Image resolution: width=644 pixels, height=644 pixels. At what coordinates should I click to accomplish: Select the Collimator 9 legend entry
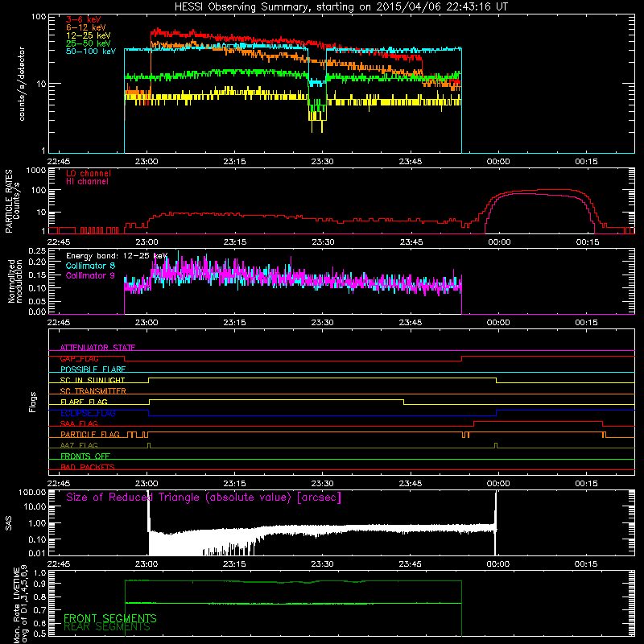point(90,275)
